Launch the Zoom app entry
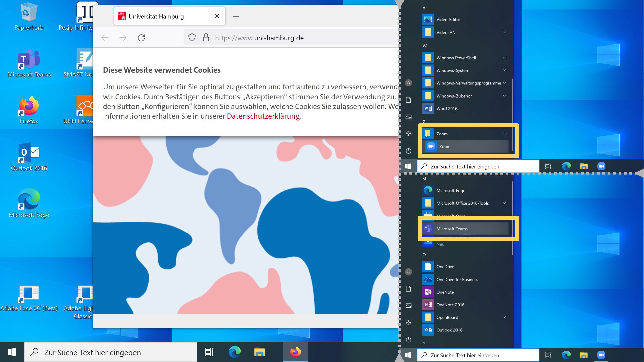The width and height of the screenshot is (644, 362). 466,146
